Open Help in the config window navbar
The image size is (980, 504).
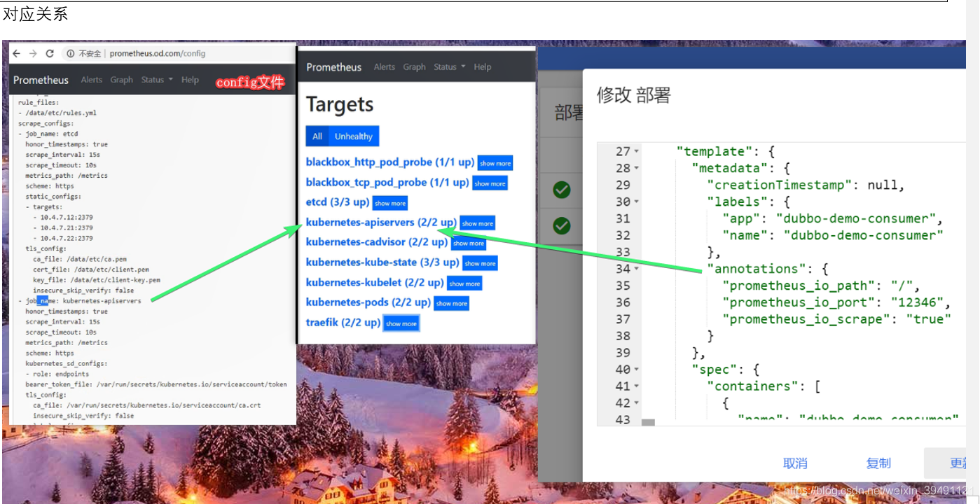click(x=190, y=80)
